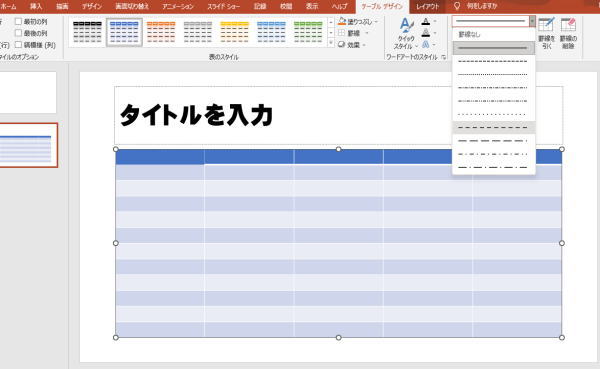
Task: Apply the green table style
Action: [x=308, y=32]
